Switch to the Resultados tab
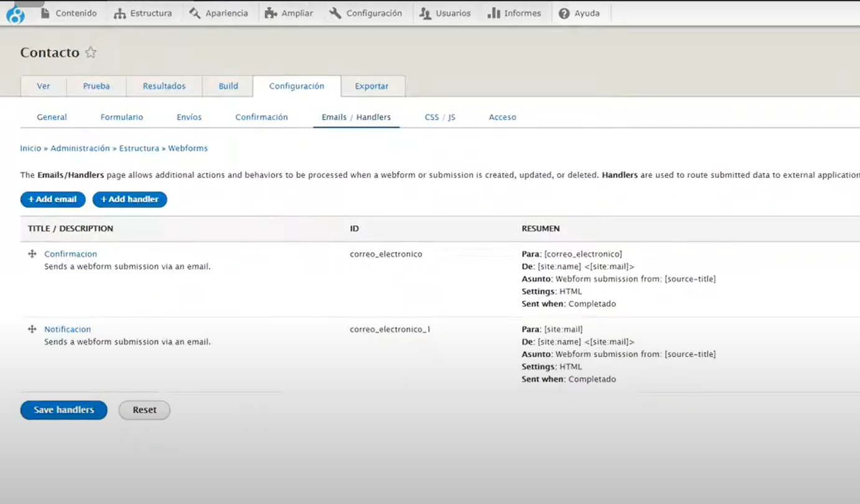 164,86
